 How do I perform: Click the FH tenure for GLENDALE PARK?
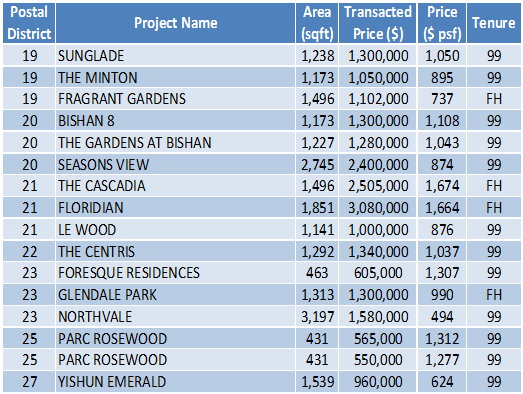[x=494, y=295]
